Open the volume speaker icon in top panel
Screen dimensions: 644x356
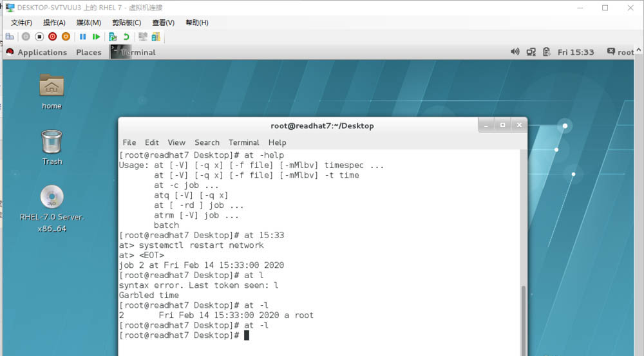point(515,52)
